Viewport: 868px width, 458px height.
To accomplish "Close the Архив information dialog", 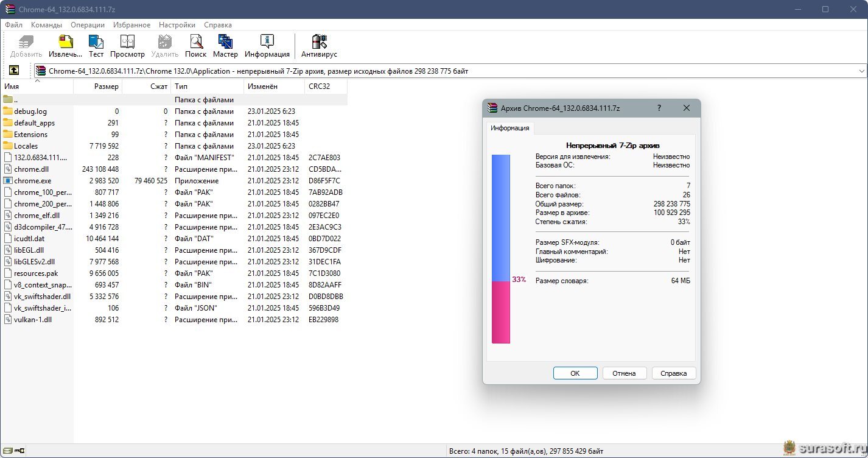I will point(687,108).
